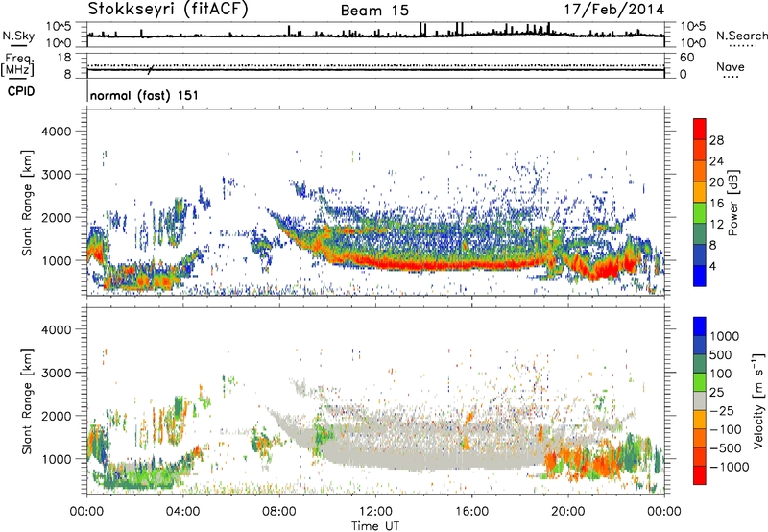Viewport: 768px width, 532px height.
Task: Click the "normal (fast) 151" mode text
Action: (x=144, y=95)
